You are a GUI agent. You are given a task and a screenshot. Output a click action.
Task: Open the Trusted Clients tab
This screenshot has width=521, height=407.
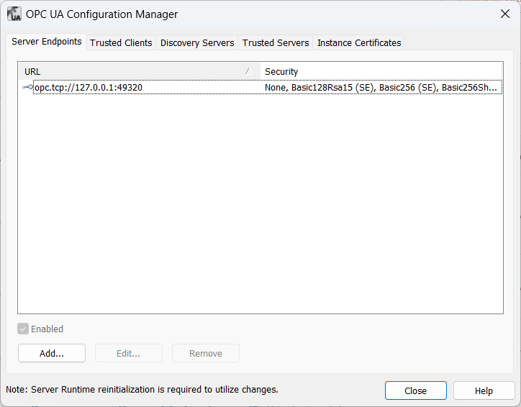pyautogui.click(x=121, y=43)
